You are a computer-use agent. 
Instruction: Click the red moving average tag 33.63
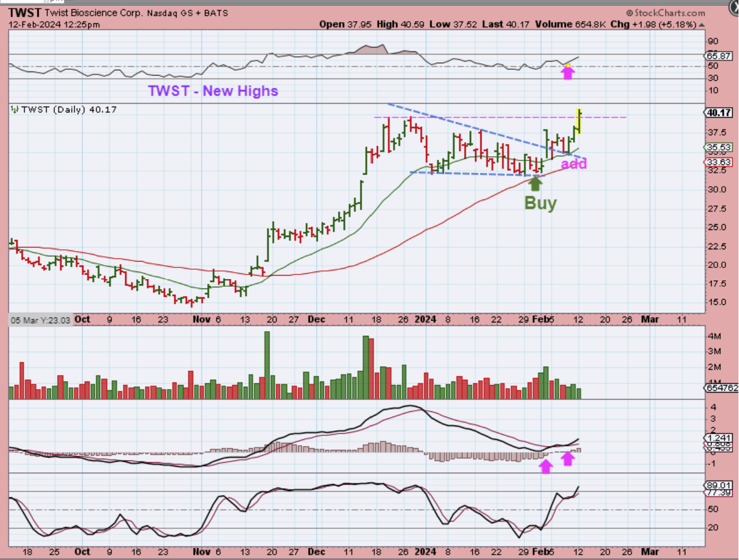coord(719,162)
